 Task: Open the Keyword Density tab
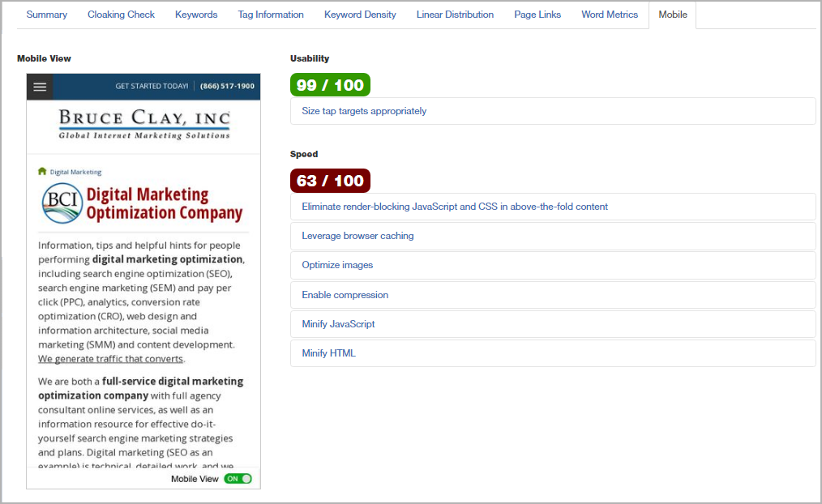[360, 15]
